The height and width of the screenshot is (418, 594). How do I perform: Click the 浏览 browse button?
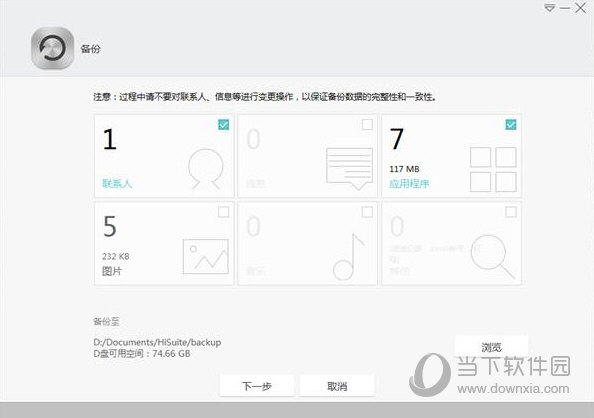(491, 347)
